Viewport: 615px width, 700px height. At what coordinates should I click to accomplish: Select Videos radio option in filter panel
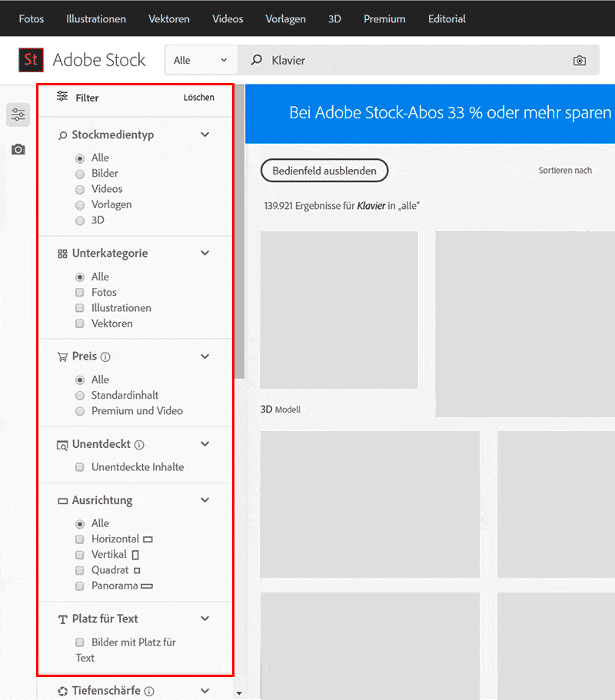(x=80, y=190)
